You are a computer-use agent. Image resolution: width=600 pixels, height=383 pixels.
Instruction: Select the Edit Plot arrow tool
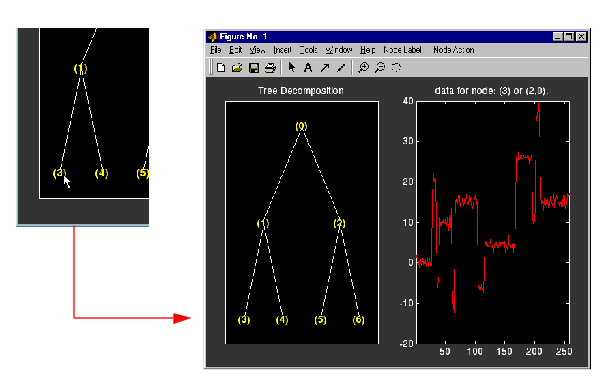point(292,67)
